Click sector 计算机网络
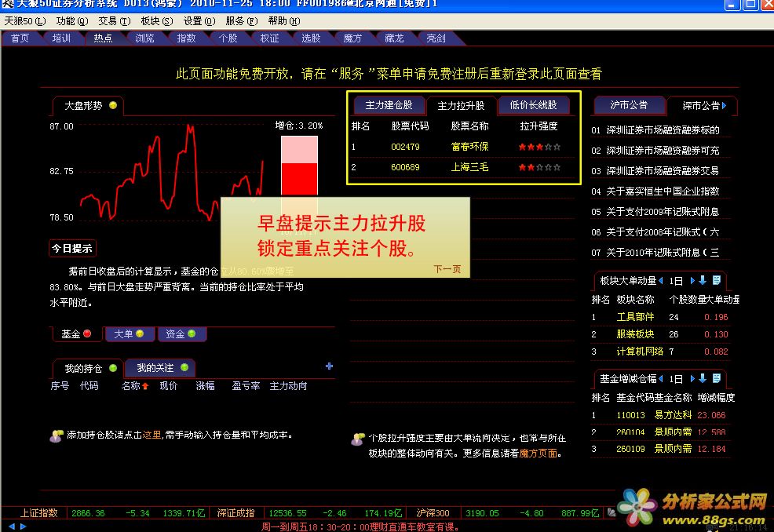Image resolution: width=774 pixels, height=532 pixels. point(640,352)
